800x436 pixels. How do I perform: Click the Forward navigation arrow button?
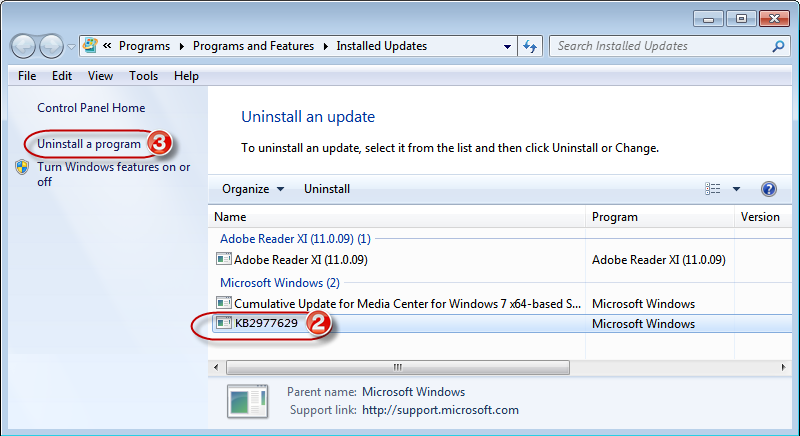tap(52, 47)
